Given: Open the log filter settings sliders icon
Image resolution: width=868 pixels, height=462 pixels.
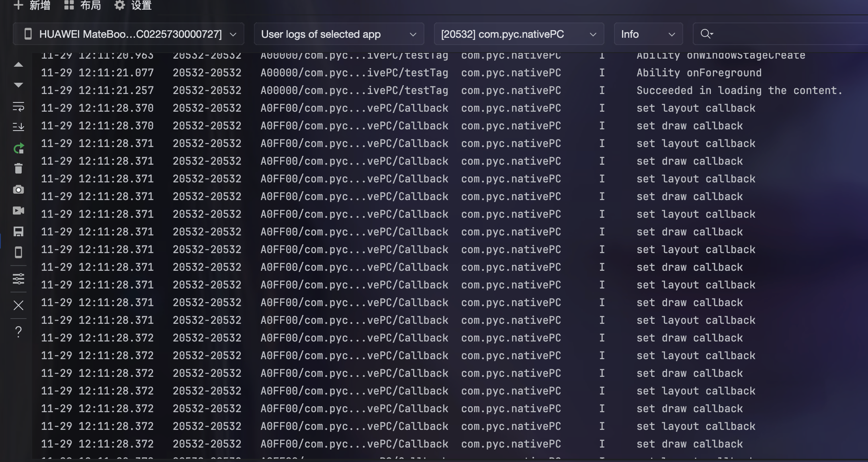Looking at the screenshot, I should (18, 279).
